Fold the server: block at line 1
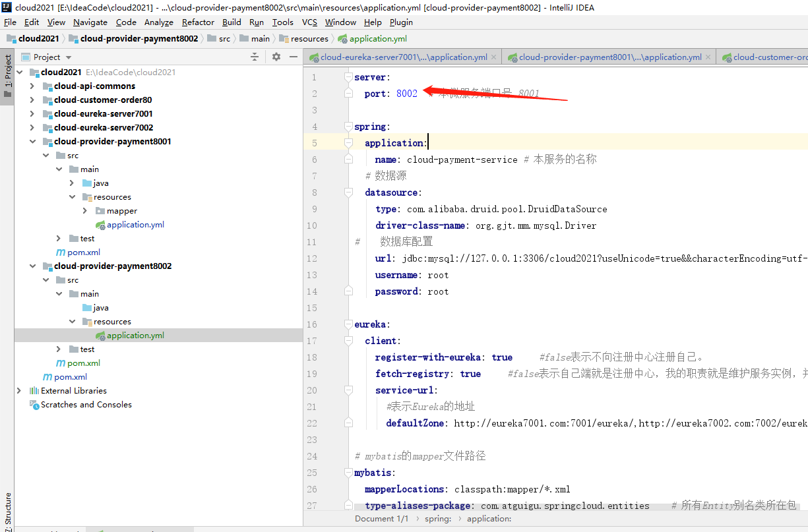Image resolution: width=808 pixels, height=532 pixels. click(348, 77)
